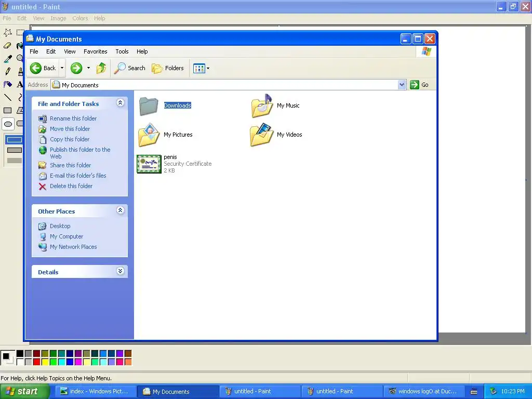Image resolution: width=532 pixels, height=399 pixels.
Task: Open the Colors menu in Paint
Action: pos(80,18)
